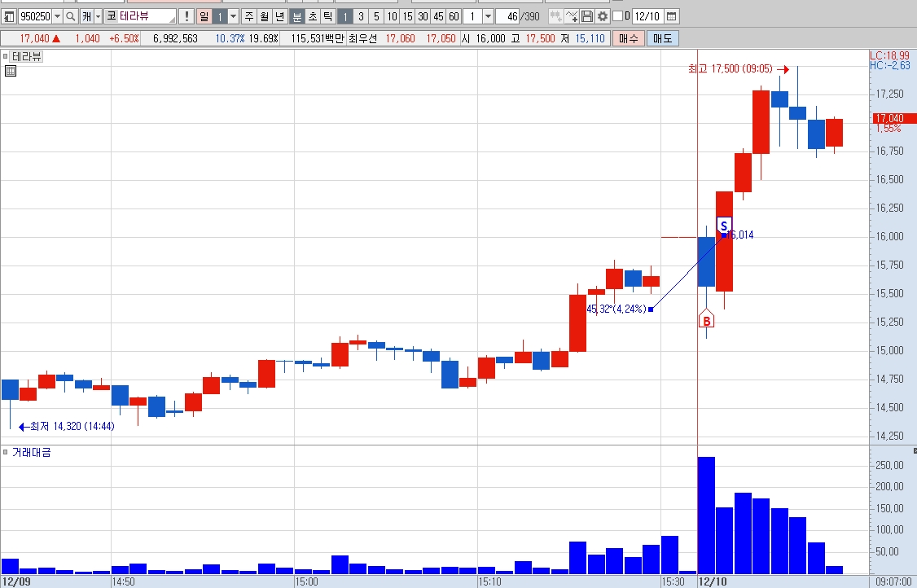The width and height of the screenshot is (917, 588).
Task: Open the calendar date picker icon
Action: tap(671, 16)
